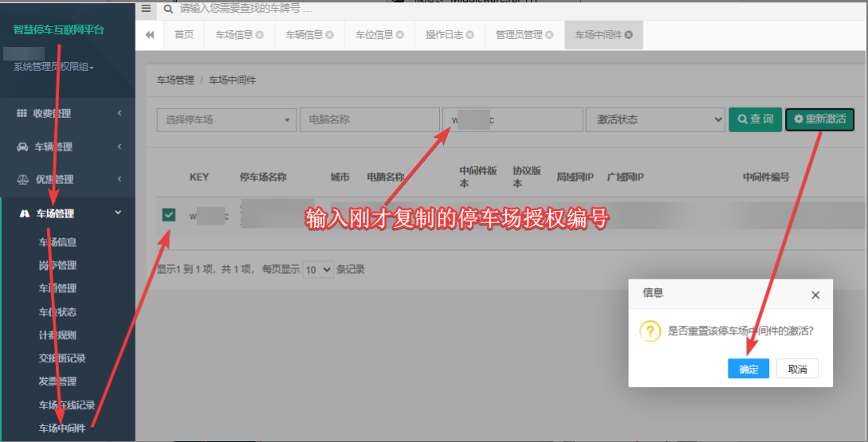Switch to the 首页 tab
This screenshot has height=442, width=868.
coord(184,35)
